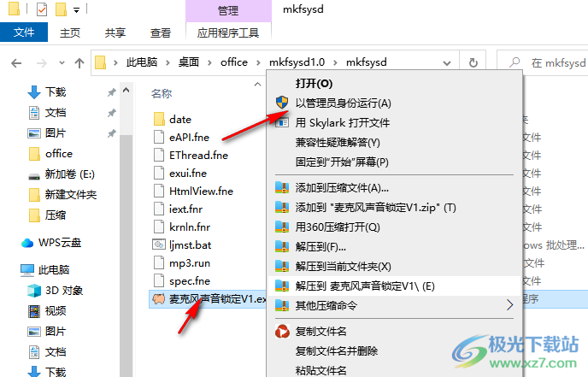Open the ljmst.bat batch file icon
This screenshot has height=377, width=588.
[159, 245]
